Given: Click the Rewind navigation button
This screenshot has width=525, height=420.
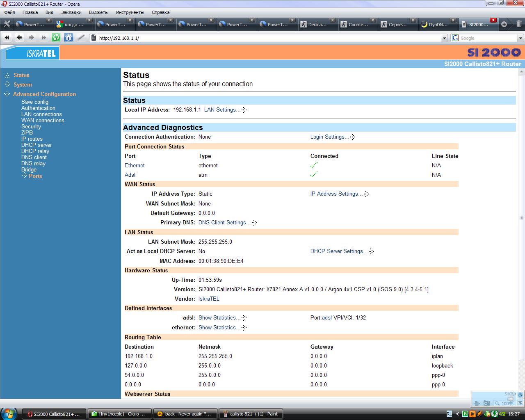Looking at the screenshot, I should coord(7,38).
